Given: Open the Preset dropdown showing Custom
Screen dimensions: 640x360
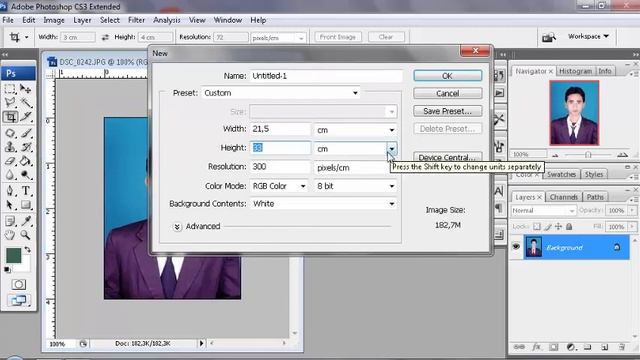Looking at the screenshot, I should point(281,93).
